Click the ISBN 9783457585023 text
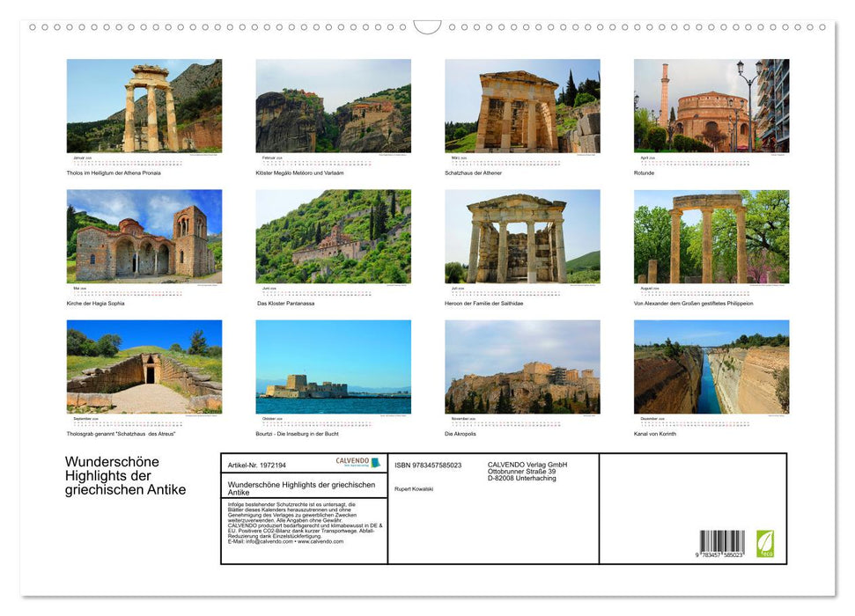Image resolution: width=855 pixels, height=616 pixels. (427, 464)
